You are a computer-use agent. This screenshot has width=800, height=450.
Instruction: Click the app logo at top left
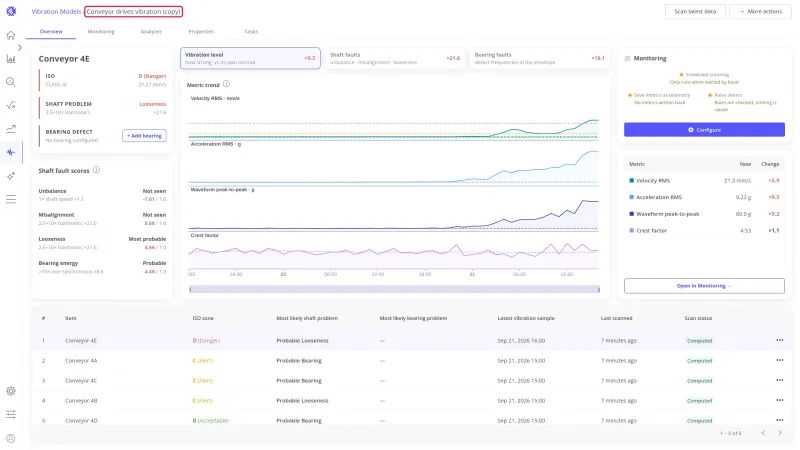11,11
